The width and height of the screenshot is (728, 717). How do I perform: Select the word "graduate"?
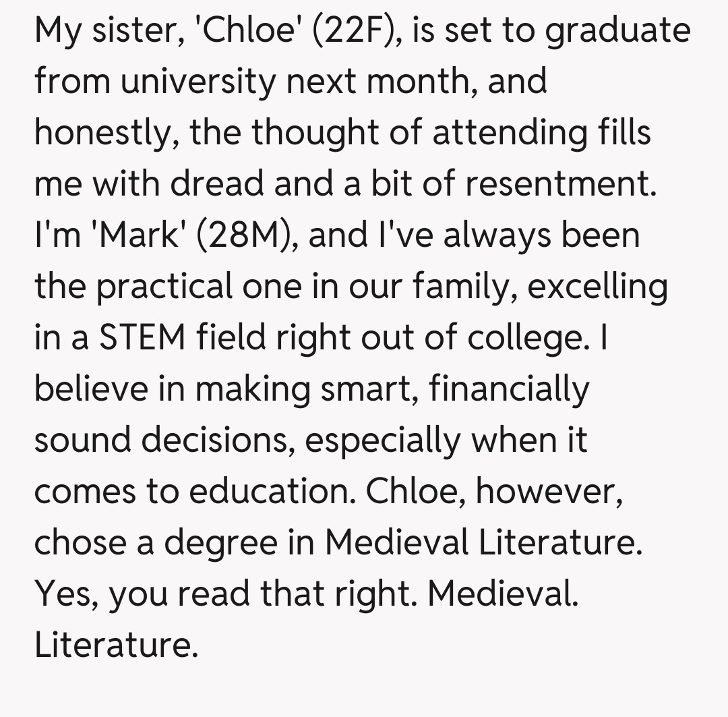tap(617, 32)
